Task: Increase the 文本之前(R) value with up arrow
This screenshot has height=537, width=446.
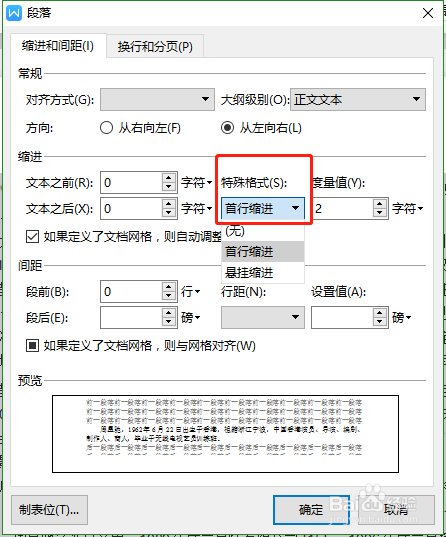Action: point(169,178)
